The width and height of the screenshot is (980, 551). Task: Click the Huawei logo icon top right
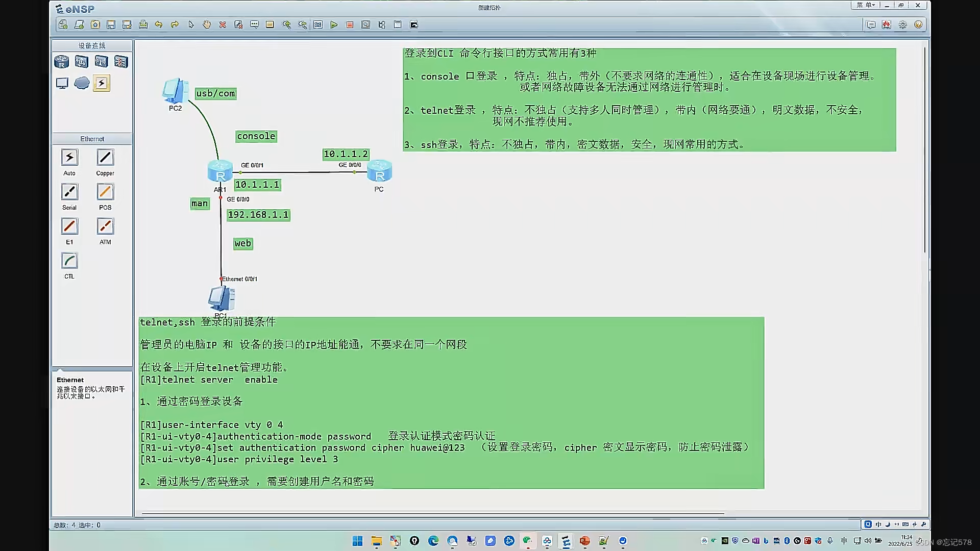click(887, 24)
